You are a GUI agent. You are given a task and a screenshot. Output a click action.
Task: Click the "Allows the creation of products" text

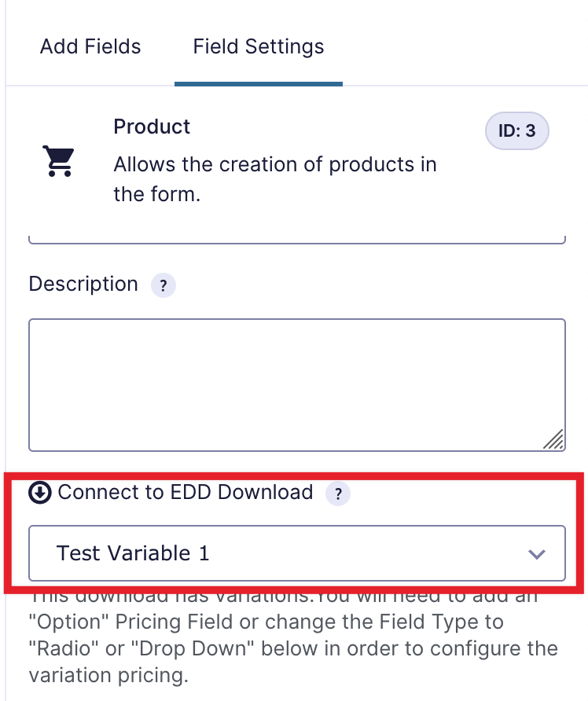coord(275,165)
